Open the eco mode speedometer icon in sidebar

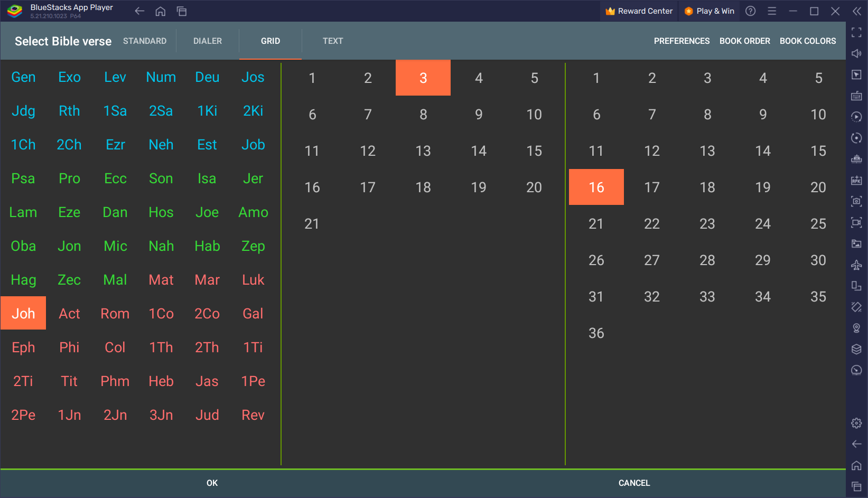pos(857,370)
